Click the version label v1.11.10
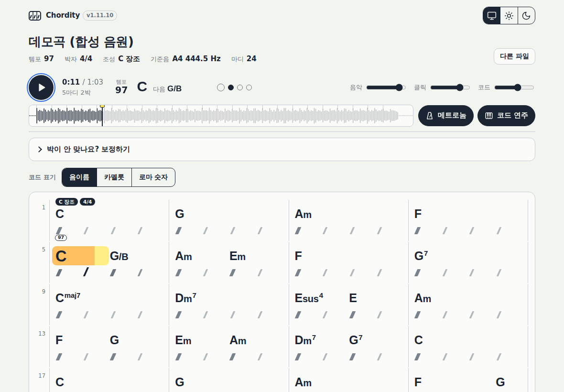564x392 pixels. coord(100,15)
